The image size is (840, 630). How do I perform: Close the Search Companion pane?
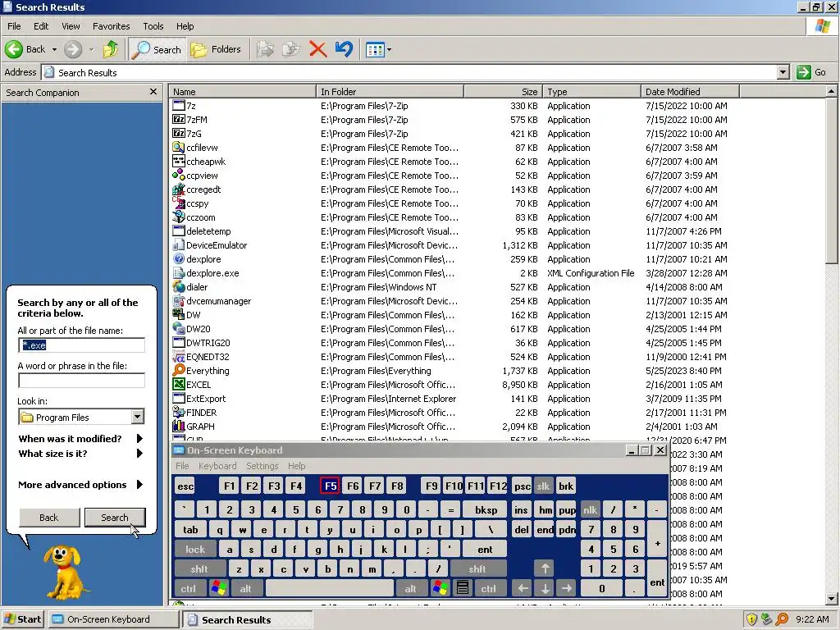(153, 92)
